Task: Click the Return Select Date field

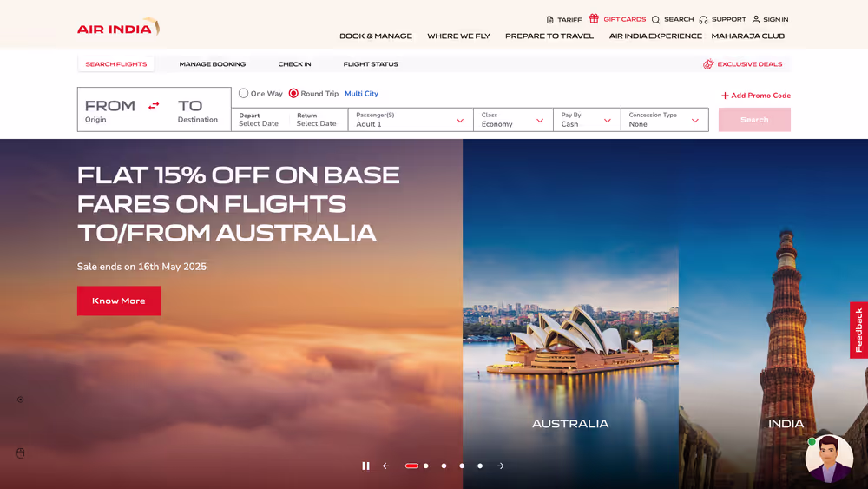Action: (317, 120)
